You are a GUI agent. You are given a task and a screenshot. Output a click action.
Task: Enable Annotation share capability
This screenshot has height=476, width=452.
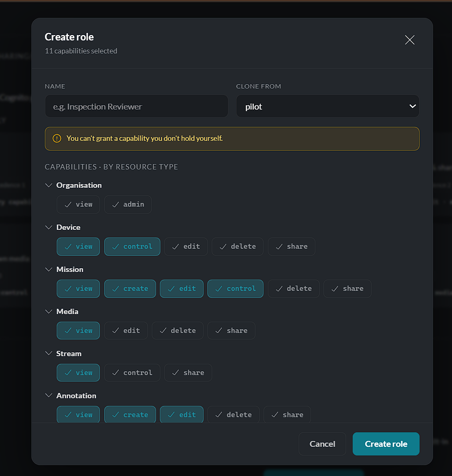pyautogui.click(x=287, y=414)
